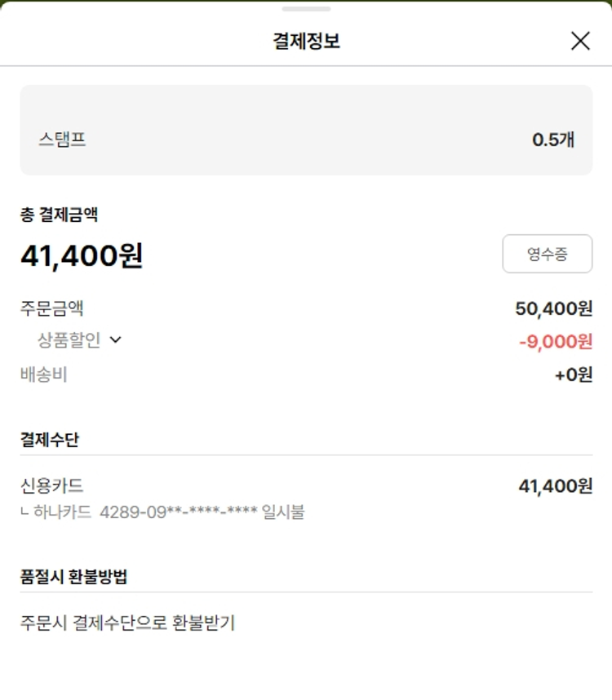Click the 상품할인 discount label
Screen dimensions: 612x700
click(69, 340)
